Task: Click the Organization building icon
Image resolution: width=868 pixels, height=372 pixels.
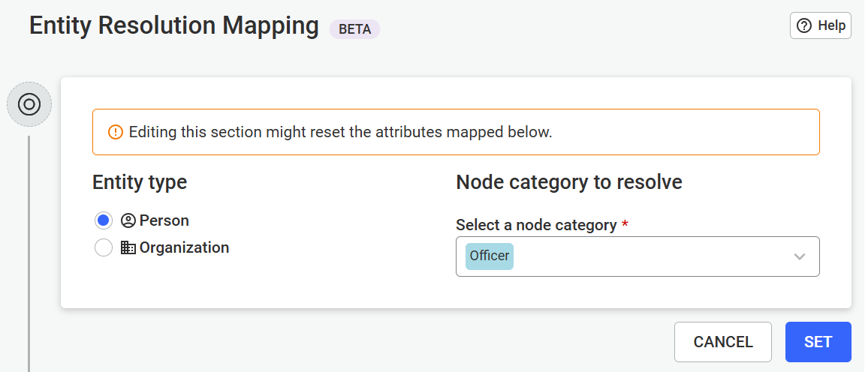Action: pos(128,247)
